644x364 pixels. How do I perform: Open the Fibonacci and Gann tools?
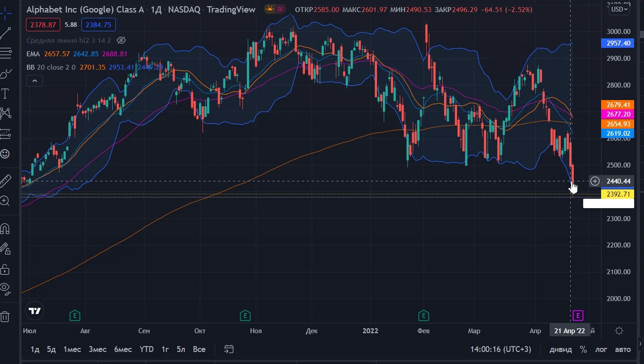click(x=5, y=53)
